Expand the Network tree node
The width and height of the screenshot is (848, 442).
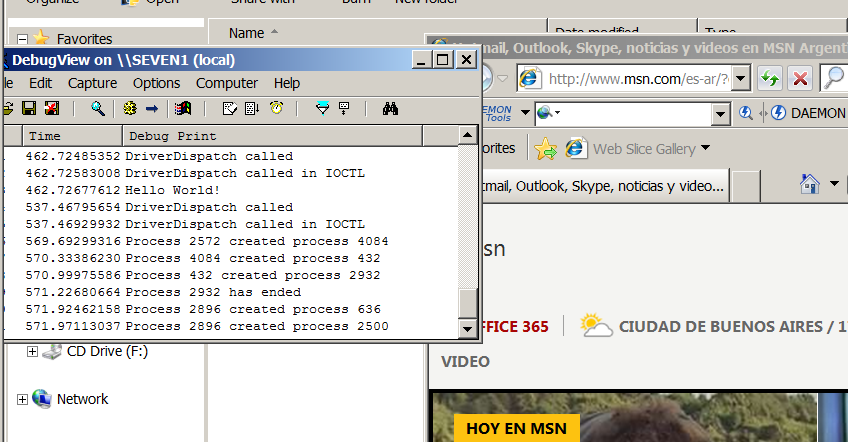22,399
